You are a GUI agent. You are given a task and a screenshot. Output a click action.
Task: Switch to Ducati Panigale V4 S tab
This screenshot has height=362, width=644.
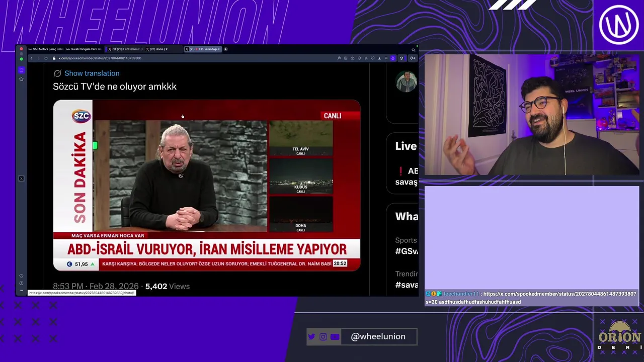click(84, 49)
